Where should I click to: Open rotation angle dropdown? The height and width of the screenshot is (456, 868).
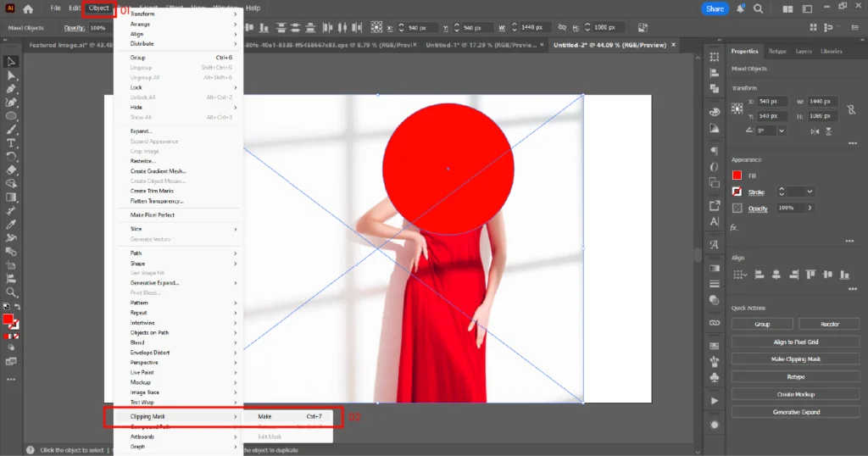click(781, 131)
